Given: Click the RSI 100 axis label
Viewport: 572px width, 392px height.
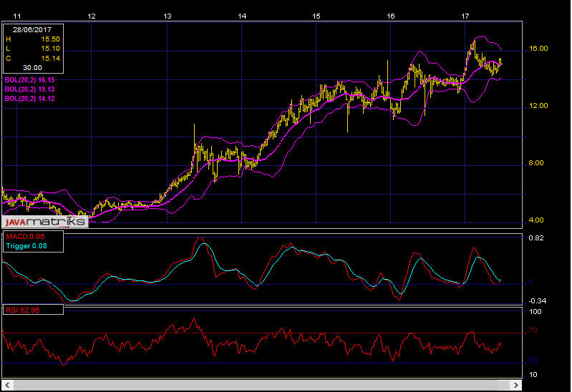Looking at the screenshot, I should [x=535, y=312].
